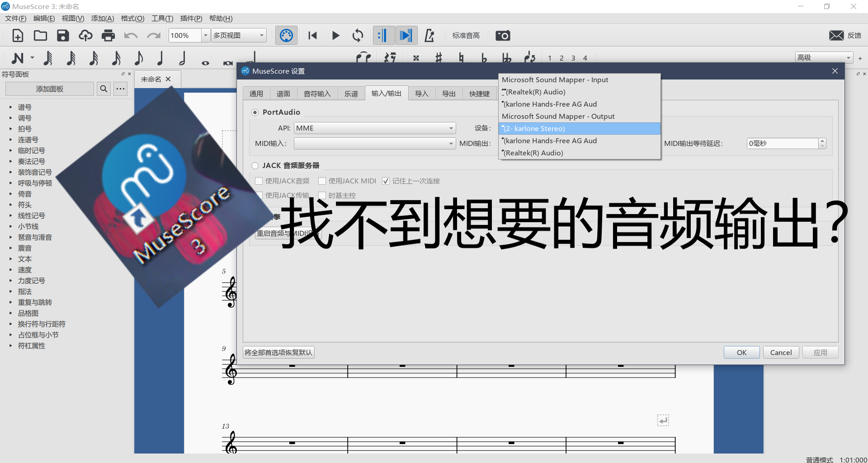Choose (2- karlone Stereo) device option
The height and width of the screenshot is (463, 868).
pyautogui.click(x=580, y=128)
